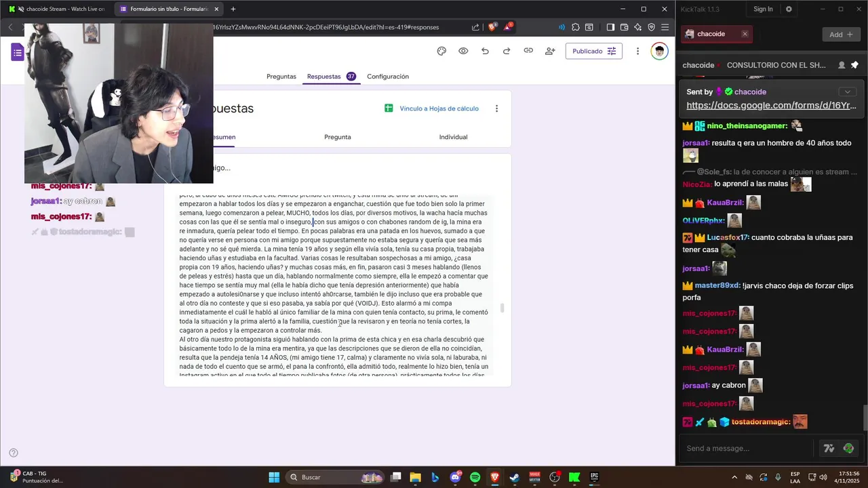Open the Kick emote picker in chat input

point(848,448)
